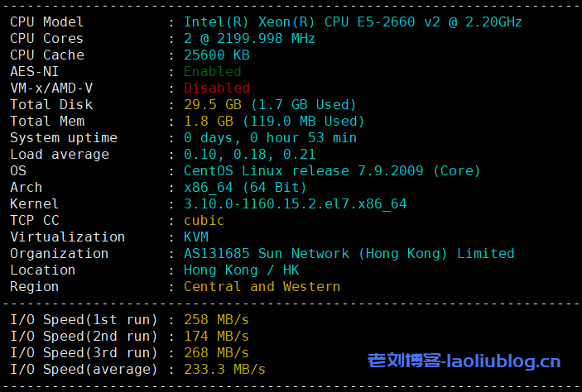Click the Total Mem usage value
The image size is (582, 392).
(274, 122)
